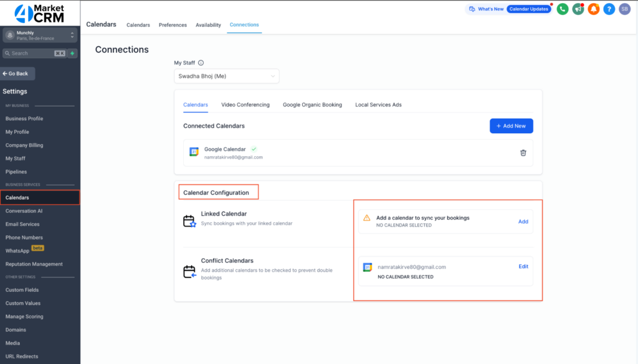Image resolution: width=638 pixels, height=364 pixels.
Task: Click the green plus quick-add icon
Action: coord(73,54)
